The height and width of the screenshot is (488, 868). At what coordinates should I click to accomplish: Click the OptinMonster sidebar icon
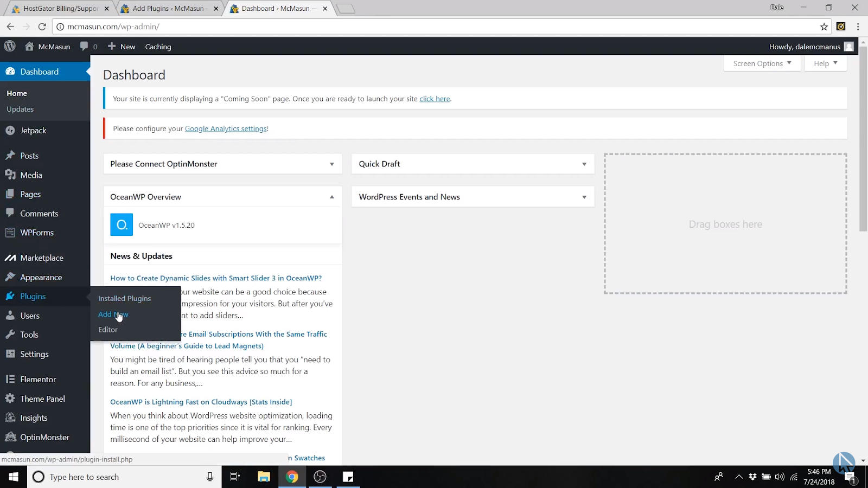click(x=10, y=437)
